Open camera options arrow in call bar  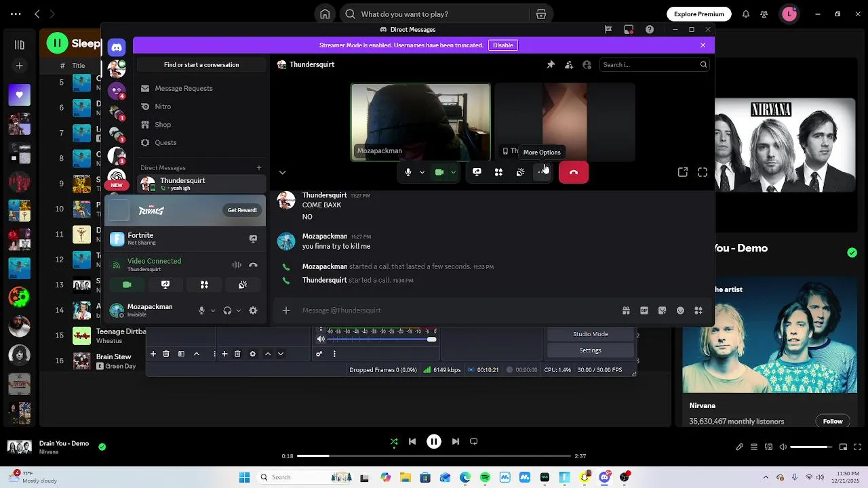click(453, 172)
